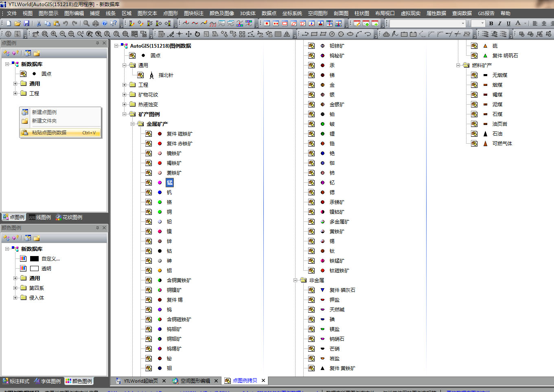
Task: Select the Move crosshair-arrows tool
Action: point(188,34)
